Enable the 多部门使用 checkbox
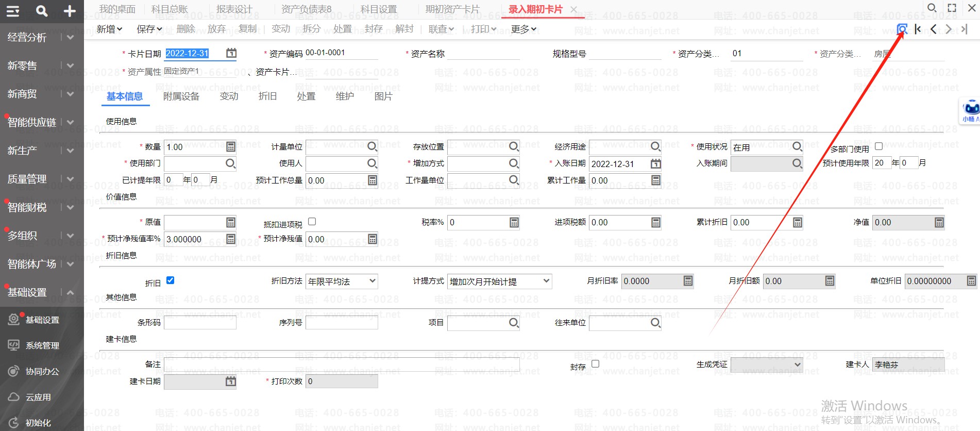Image resolution: width=980 pixels, height=431 pixels. tap(879, 146)
